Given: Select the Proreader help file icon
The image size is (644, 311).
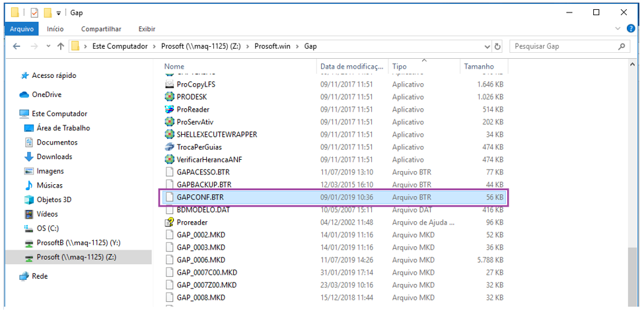Looking at the screenshot, I should [x=169, y=223].
